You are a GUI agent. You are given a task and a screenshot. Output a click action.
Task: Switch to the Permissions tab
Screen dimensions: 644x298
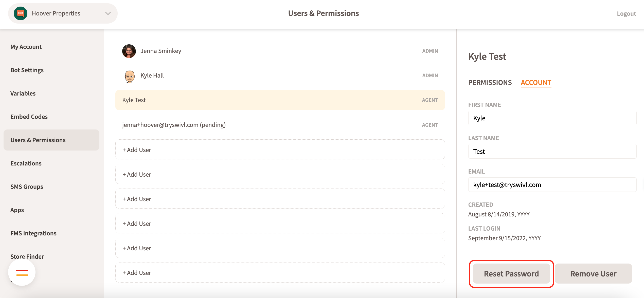[x=490, y=83]
